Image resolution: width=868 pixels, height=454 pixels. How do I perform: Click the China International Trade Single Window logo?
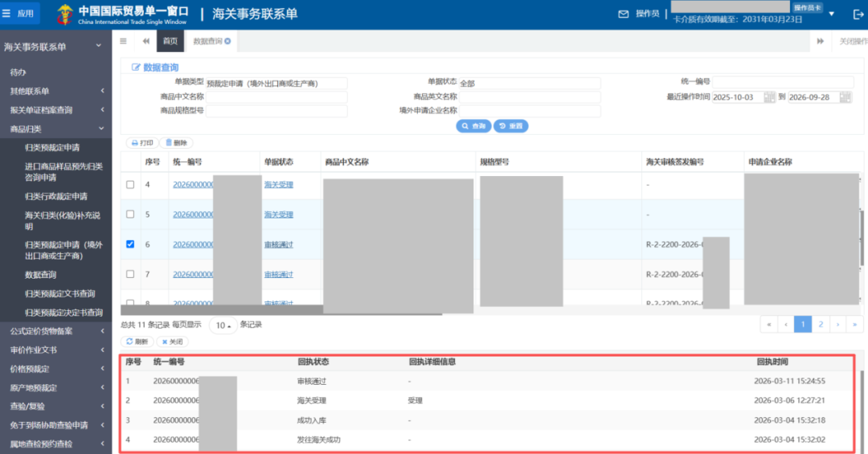point(122,14)
